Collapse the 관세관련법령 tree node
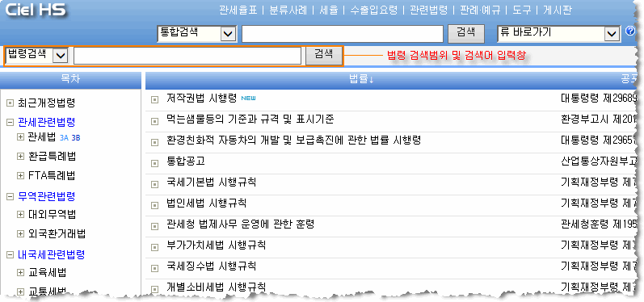This screenshot has width=644, height=302. pyautogui.click(x=11, y=122)
